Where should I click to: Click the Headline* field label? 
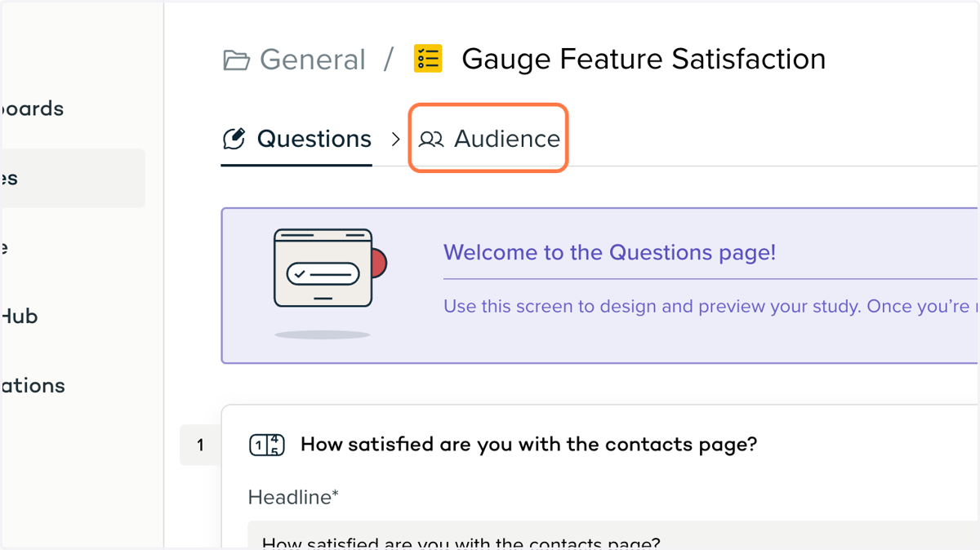pos(293,497)
